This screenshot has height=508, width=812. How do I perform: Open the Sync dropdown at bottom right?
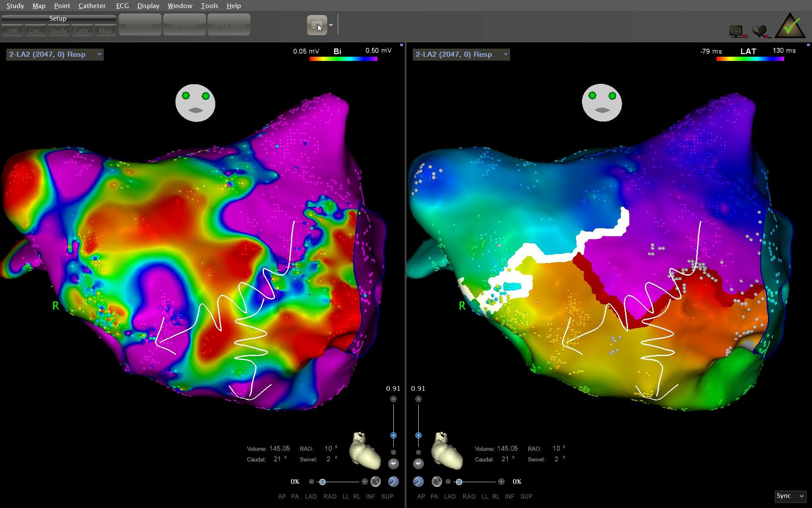click(x=790, y=496)
